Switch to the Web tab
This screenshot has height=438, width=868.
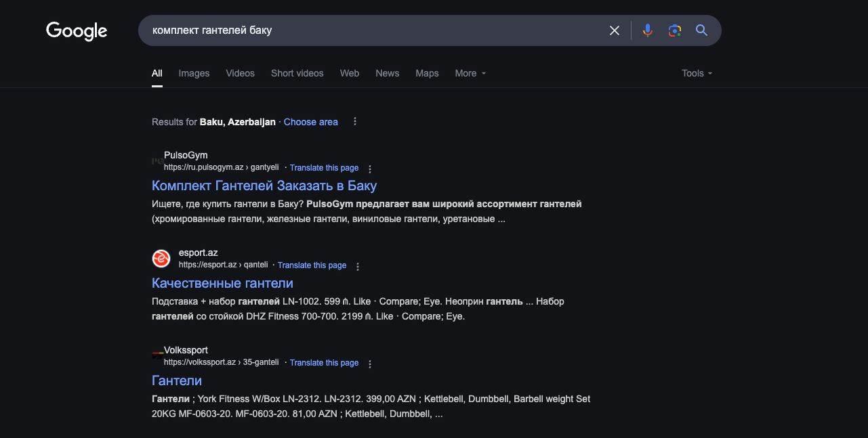pos(350,73)
